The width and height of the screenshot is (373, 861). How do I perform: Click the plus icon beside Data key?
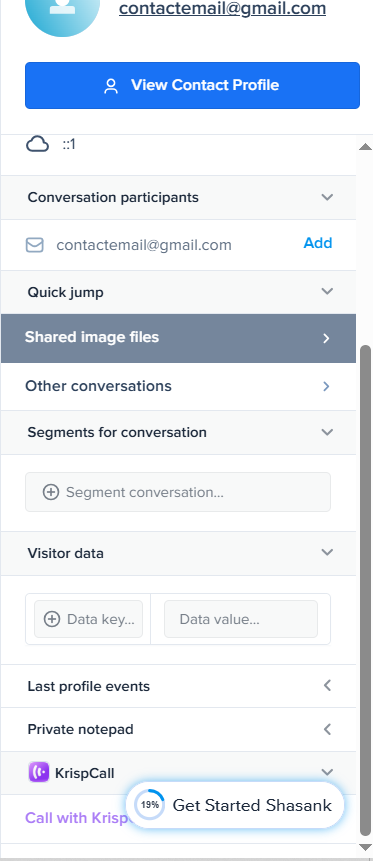tap(52, 619)
